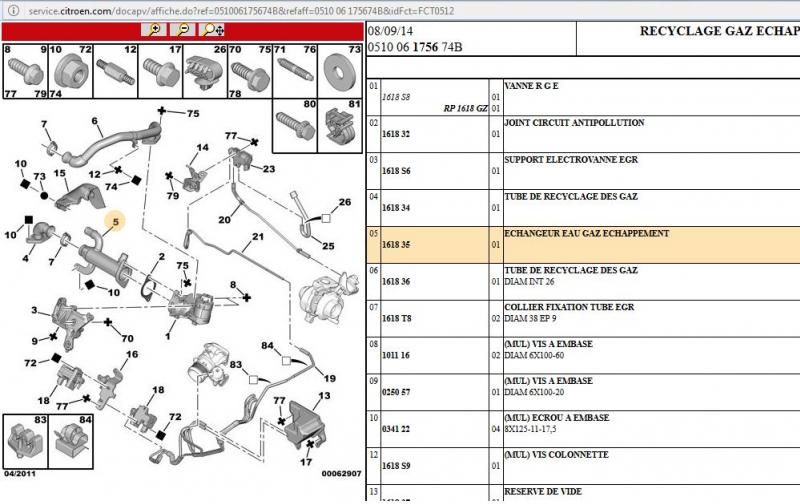Click callout number 16 in diagram
This screenshot has height=504, width=800.
[x=132, y=354]
